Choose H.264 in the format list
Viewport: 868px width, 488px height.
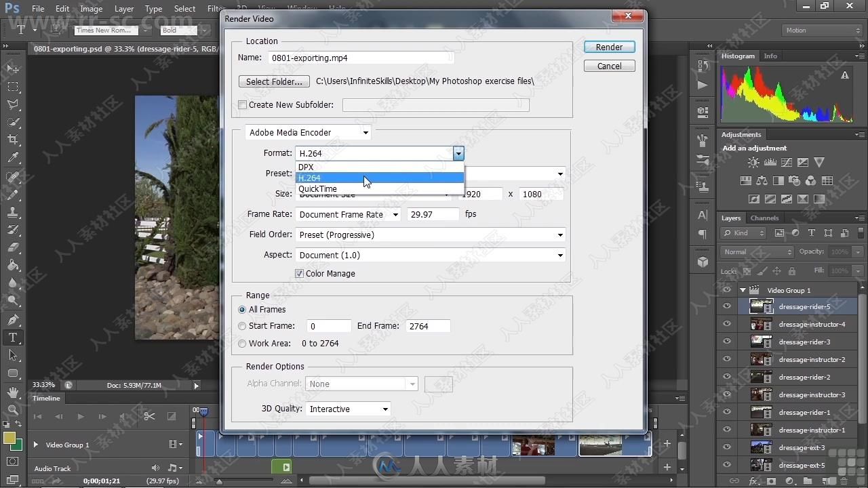[x=380, y=178]
